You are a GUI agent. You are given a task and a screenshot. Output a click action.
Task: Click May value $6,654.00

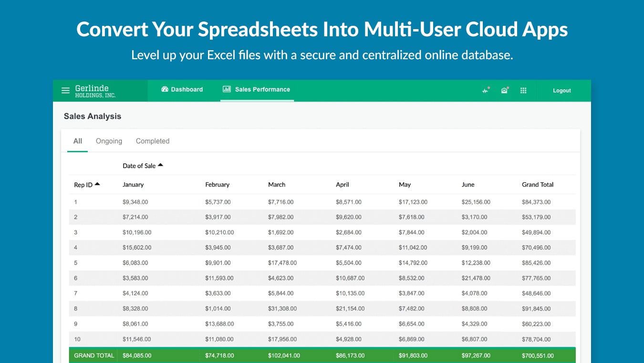(x=412, y=324)
